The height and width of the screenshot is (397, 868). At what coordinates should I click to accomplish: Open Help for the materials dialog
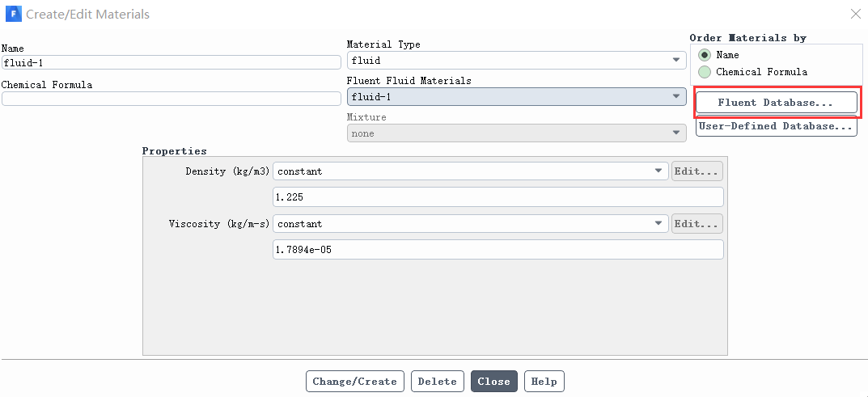[544, 382]
